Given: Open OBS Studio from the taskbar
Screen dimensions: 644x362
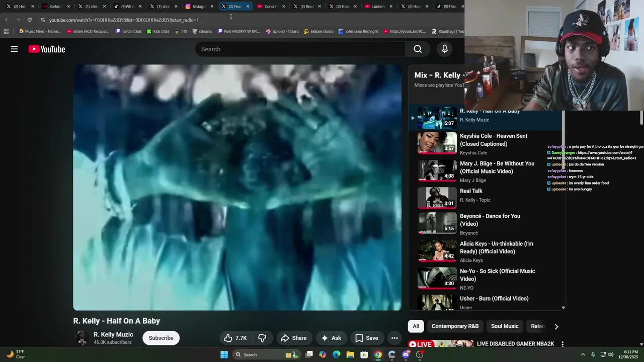Looking at the screenshot, I should click(420, 354).
